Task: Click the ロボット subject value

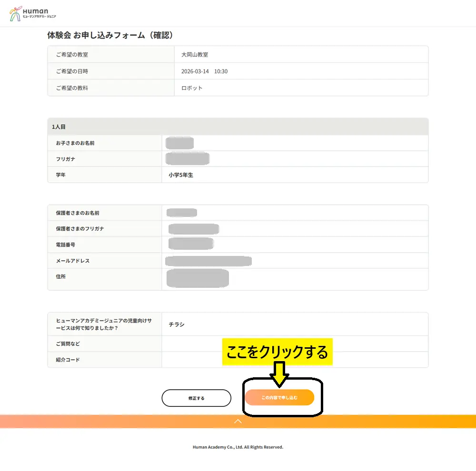Action: [x=192, y=88]
